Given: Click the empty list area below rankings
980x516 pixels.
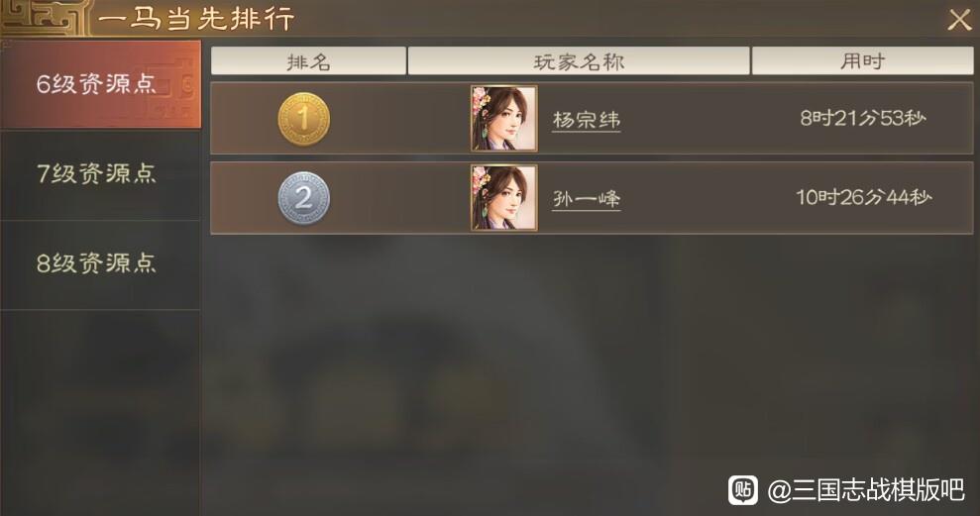Looking at the screenshot, I should pos(592,374).
